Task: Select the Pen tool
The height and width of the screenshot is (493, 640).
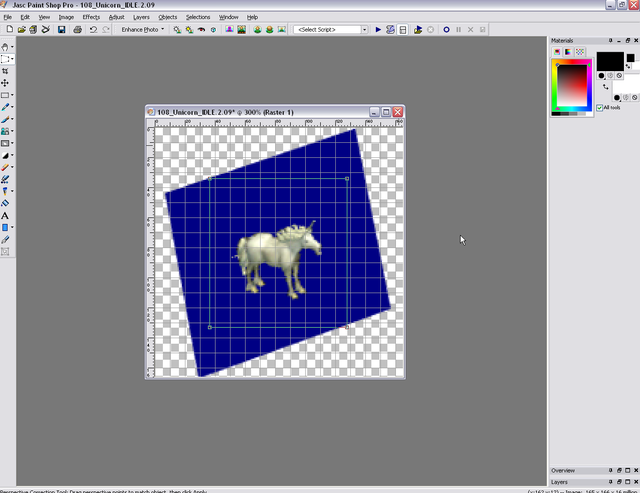Action: click(x=5, y=239)
